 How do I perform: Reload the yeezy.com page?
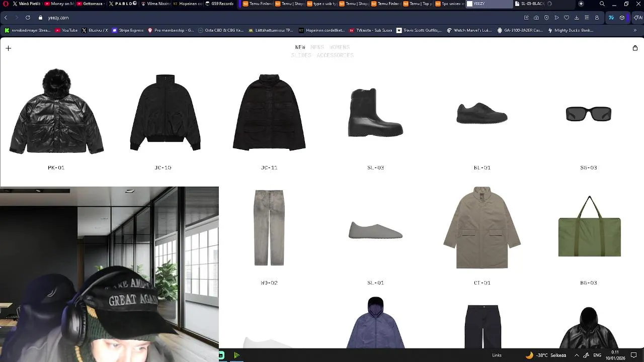[x=28, y=18]
